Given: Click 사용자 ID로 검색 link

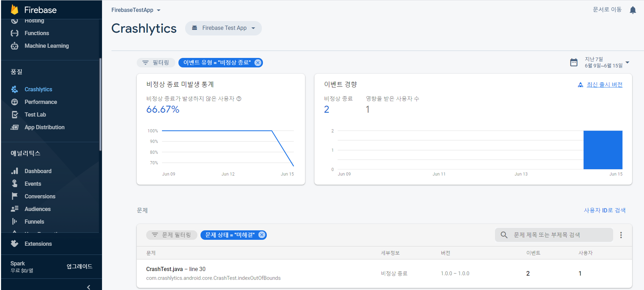Looking at the screenshot, I should click(x=605, y=210).
